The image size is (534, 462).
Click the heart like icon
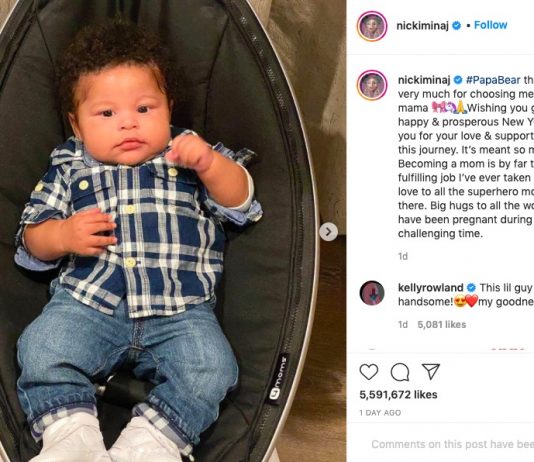click(x=369, y=372)
